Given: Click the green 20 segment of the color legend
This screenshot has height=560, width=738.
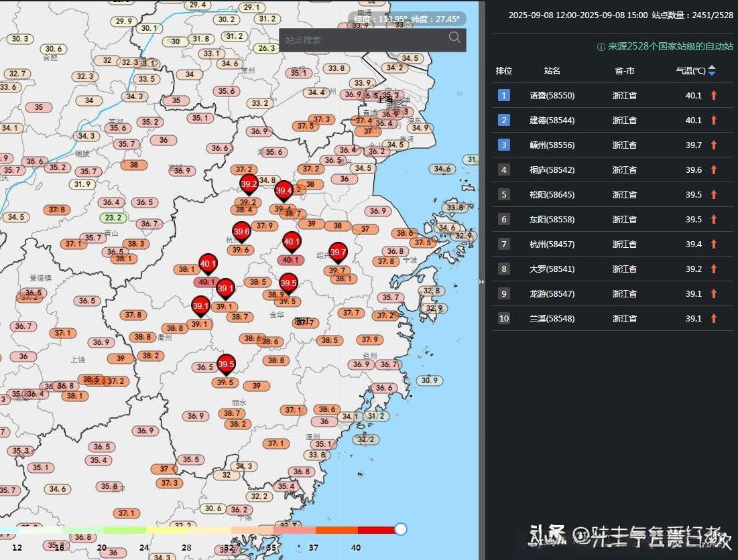Looking at the screenshot, I should click(125, 530).
